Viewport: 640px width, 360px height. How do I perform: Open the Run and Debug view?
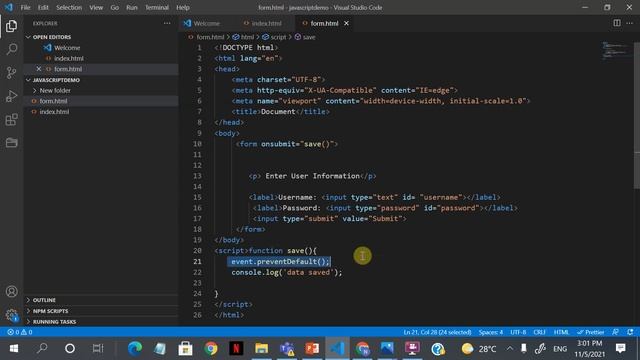(x=11, y=96)
